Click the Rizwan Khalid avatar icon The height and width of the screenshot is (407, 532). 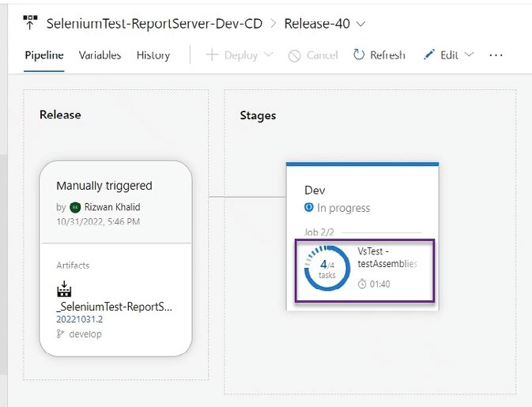coord(75,207)
